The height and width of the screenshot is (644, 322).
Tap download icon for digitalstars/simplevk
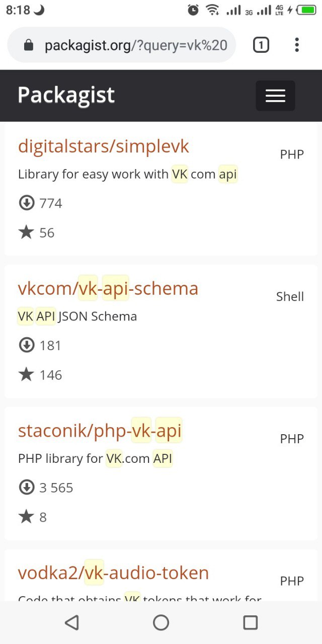pyautogui.click(x=26, y=203)
